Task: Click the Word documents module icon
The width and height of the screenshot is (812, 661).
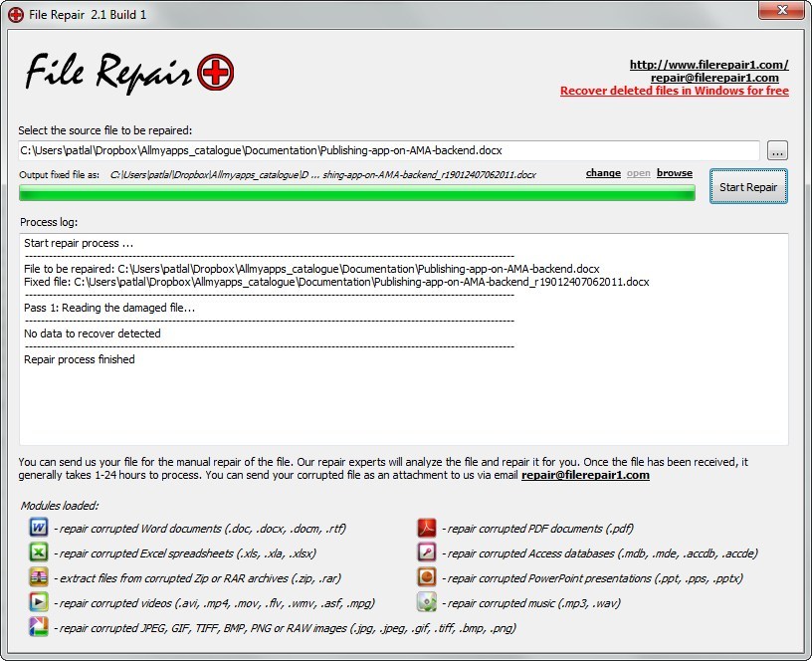Action: (39, 528)
